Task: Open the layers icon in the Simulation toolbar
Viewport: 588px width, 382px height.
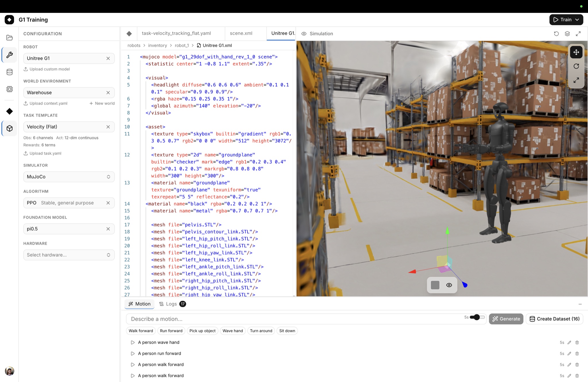Action: tap(568, 34)
